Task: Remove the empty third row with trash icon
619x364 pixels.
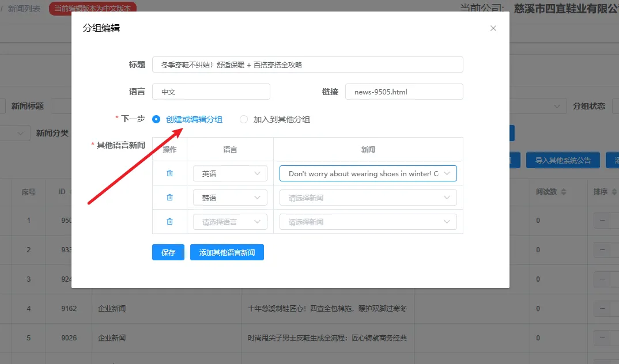Action: click(x=169, y=222)
